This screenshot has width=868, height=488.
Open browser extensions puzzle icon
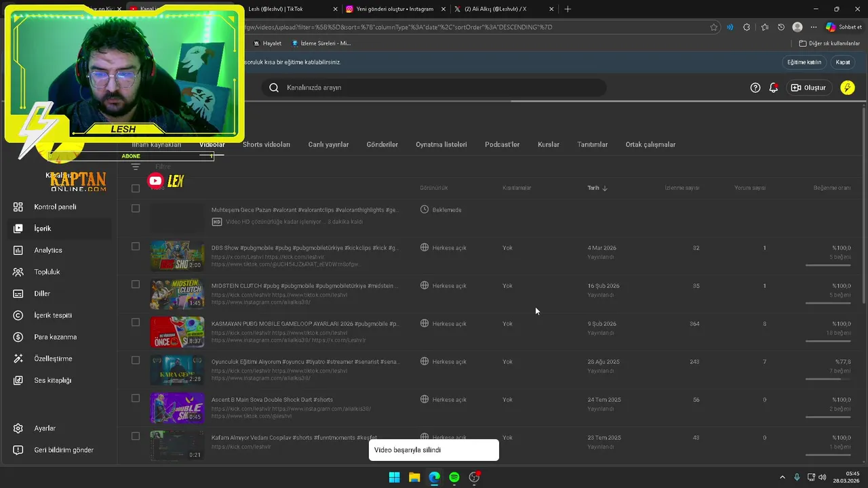tap(747, 27)
